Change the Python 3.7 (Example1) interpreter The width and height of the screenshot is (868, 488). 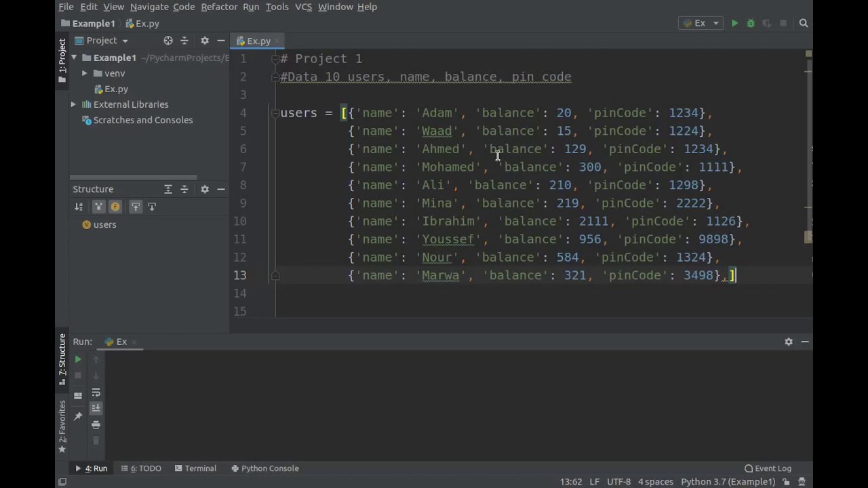728,482
